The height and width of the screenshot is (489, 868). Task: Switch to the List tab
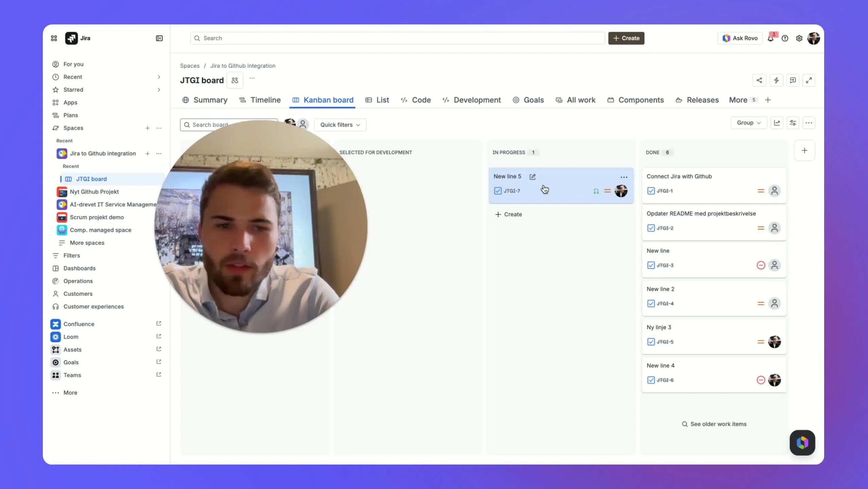pos(377,100)
